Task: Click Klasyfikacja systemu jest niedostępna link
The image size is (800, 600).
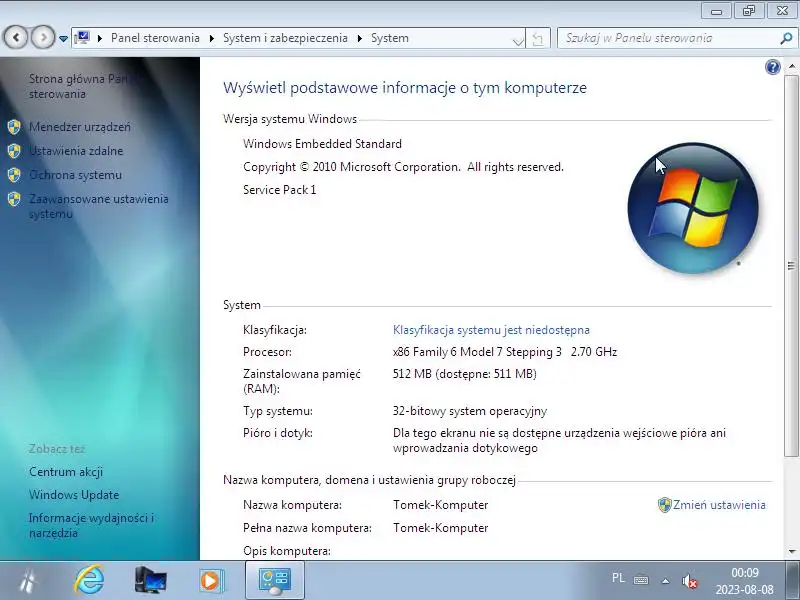Action: [x=491, y=330]
